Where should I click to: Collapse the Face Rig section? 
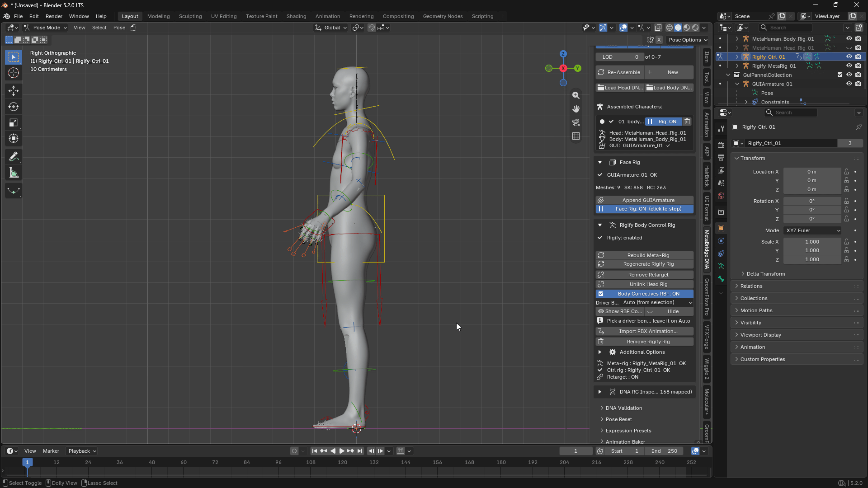click(x=600, y=163)
